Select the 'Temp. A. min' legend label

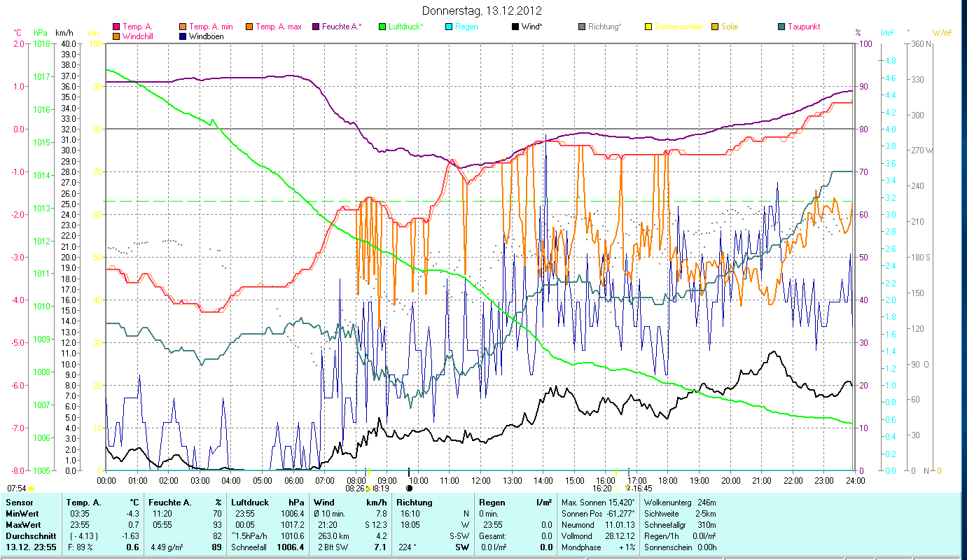point(212,27)
